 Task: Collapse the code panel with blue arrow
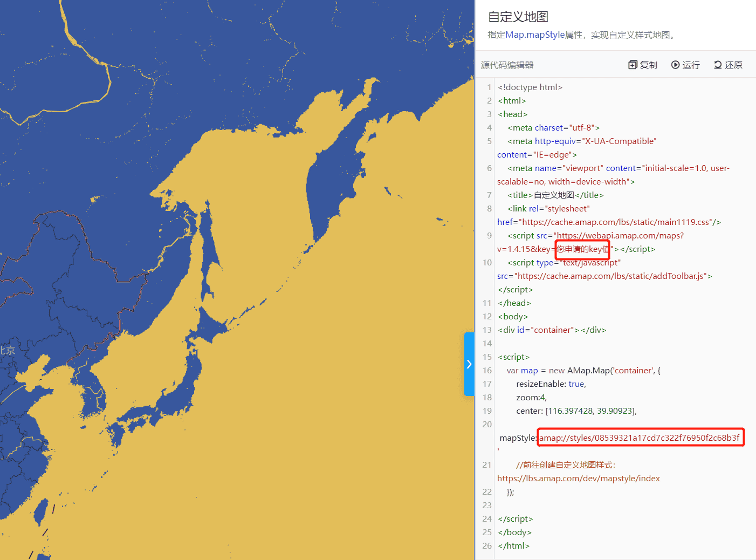[x=469, y=364]
